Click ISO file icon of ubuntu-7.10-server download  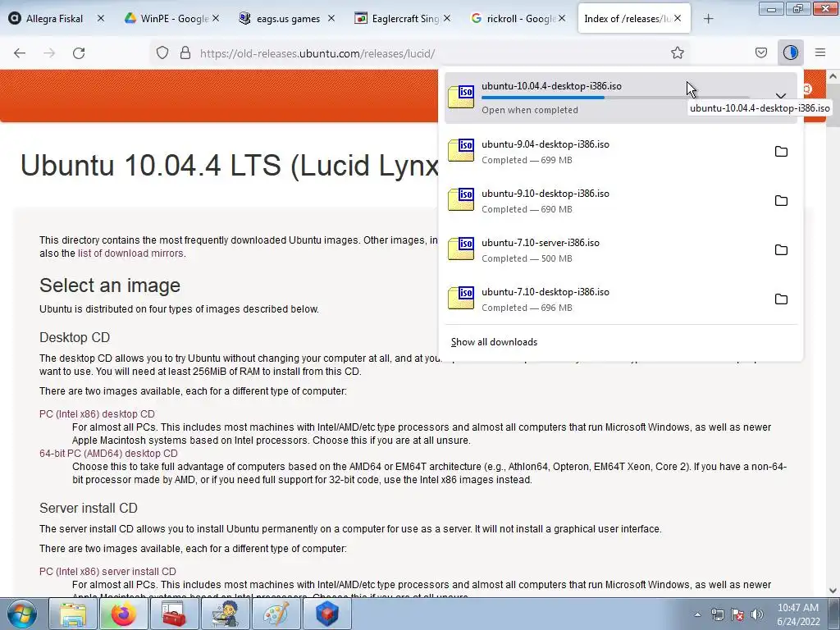tap(461, 249)
